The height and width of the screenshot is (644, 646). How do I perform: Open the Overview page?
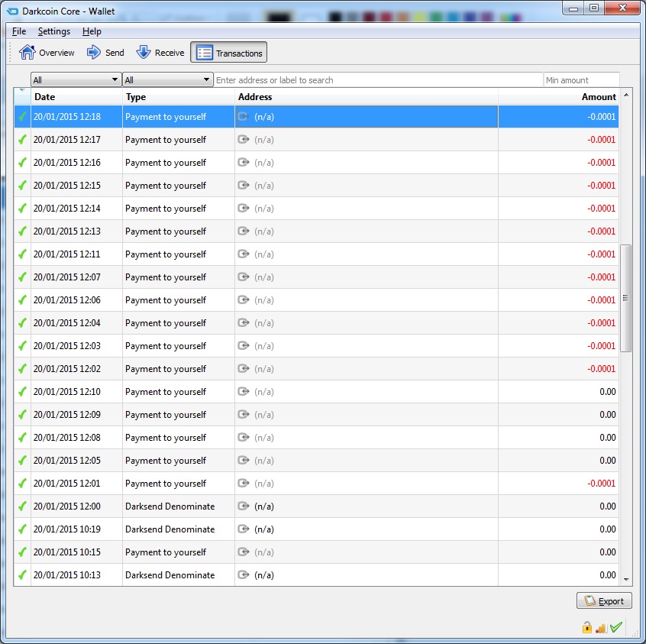pyautogui.click(x=46, y=53)
